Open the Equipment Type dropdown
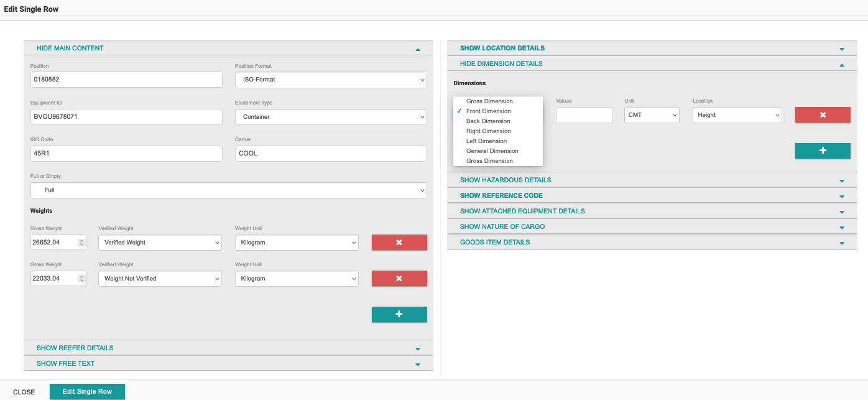The image size is (868, 400). pyautogui.click(x=331, y=116)
